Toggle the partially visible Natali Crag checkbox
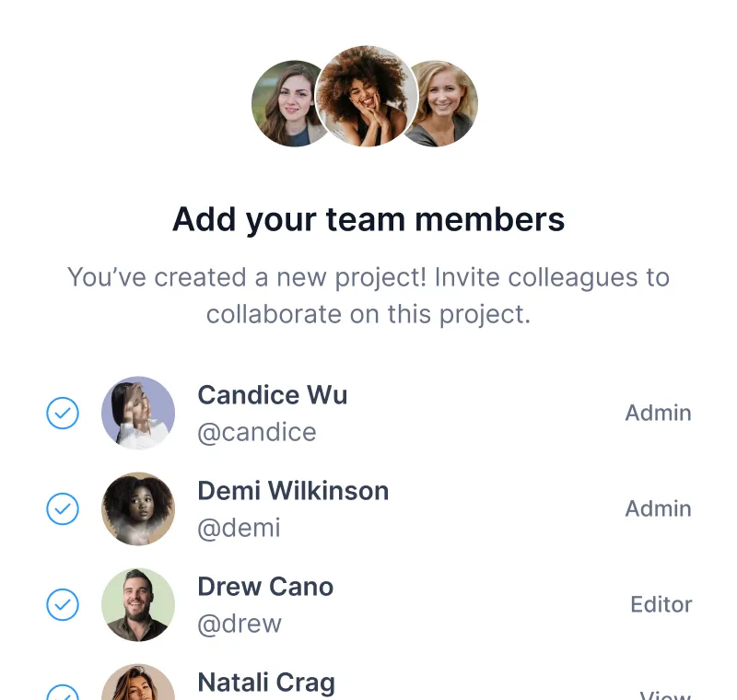Screen dimensions: 737x700 63,694
